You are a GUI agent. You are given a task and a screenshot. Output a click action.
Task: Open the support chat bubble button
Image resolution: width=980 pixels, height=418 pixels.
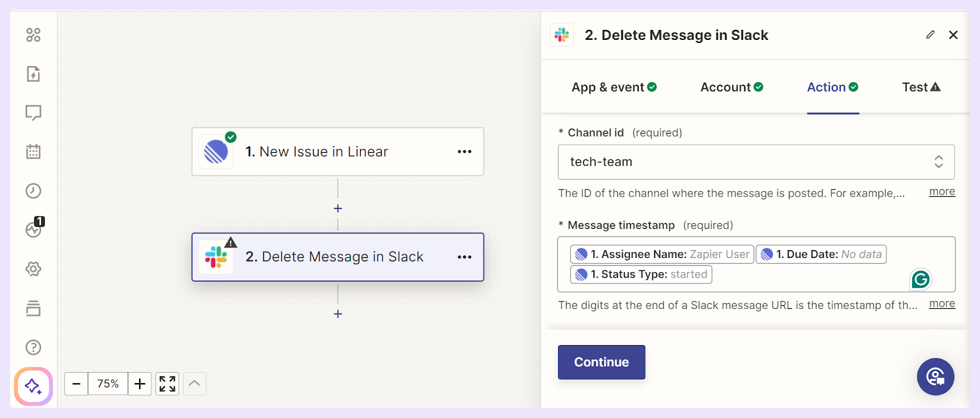pyautogui.click(x=935, y=377)
